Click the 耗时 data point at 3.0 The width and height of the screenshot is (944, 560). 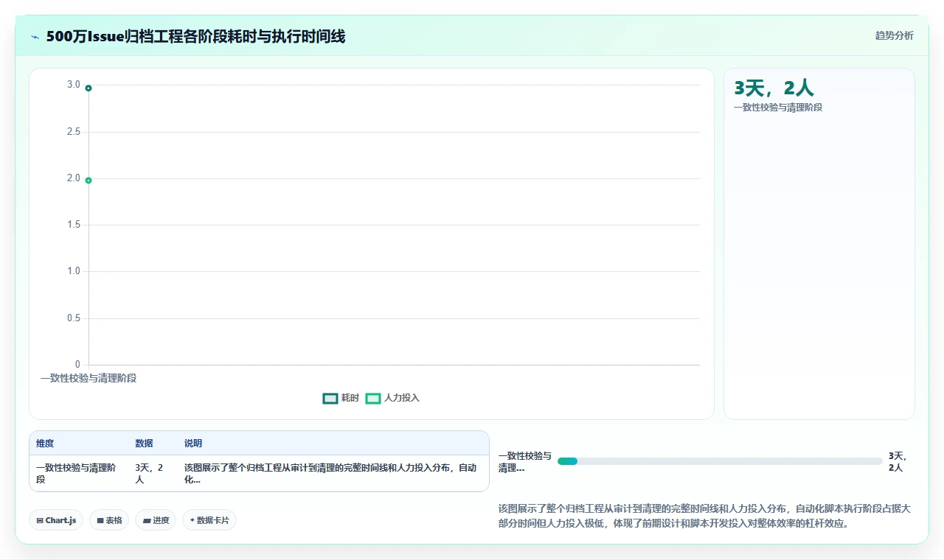tap(88, 88)
